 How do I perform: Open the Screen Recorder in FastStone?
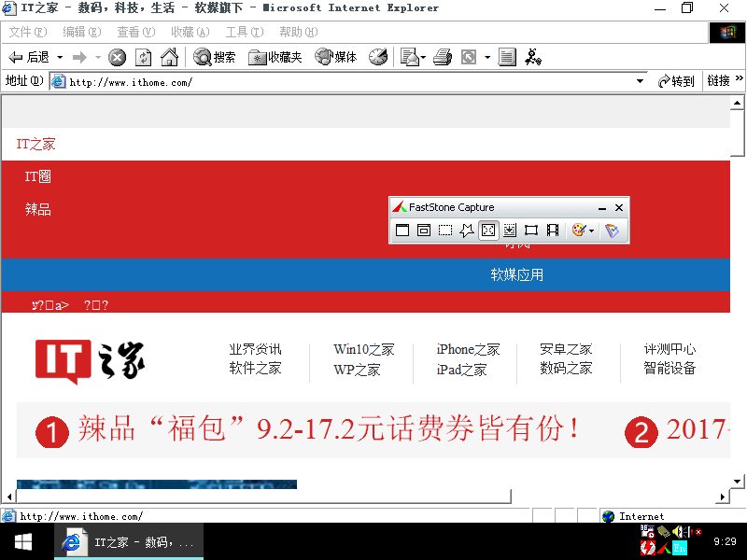click(x=553, y=231)
